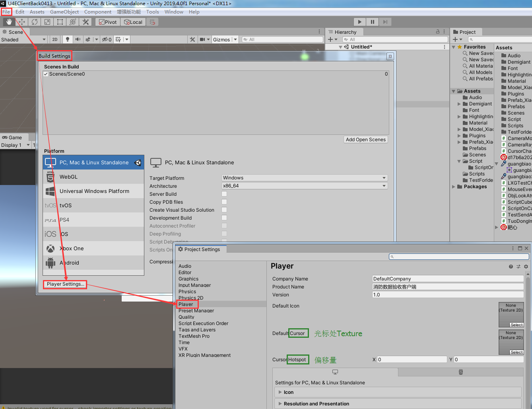Expand the Icon section

coord(280,392)
